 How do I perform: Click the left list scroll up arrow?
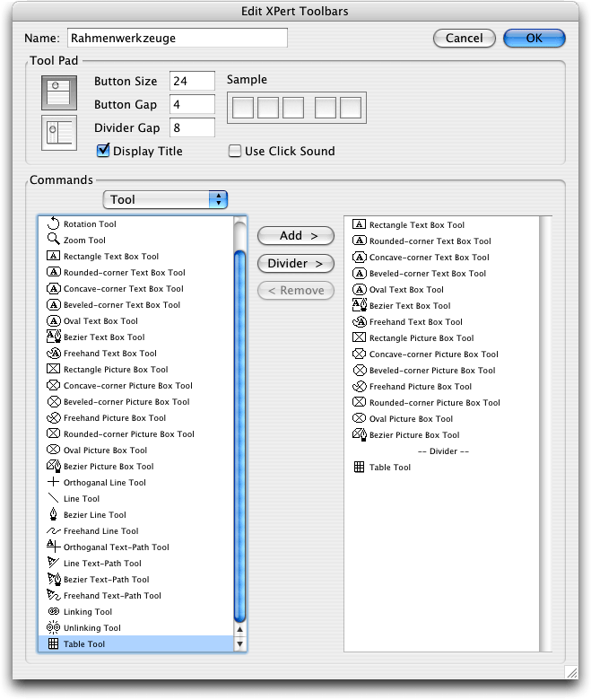(240, 629)
